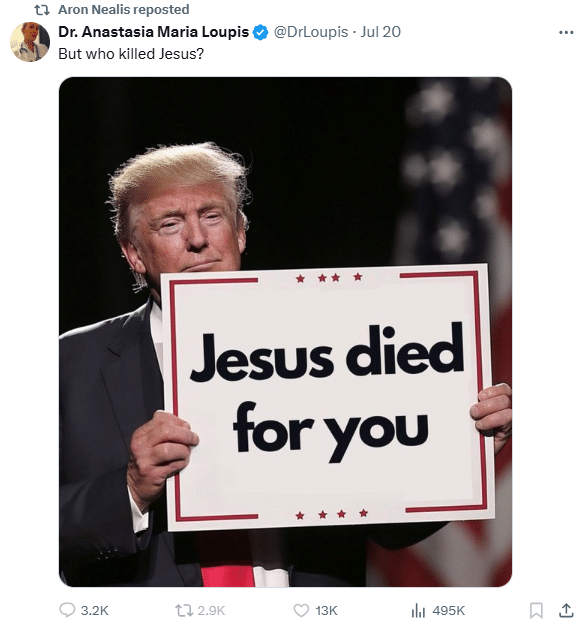581x625 pixels.
Task: Open Aron Nealis reposted link
Action: [124, 10]
